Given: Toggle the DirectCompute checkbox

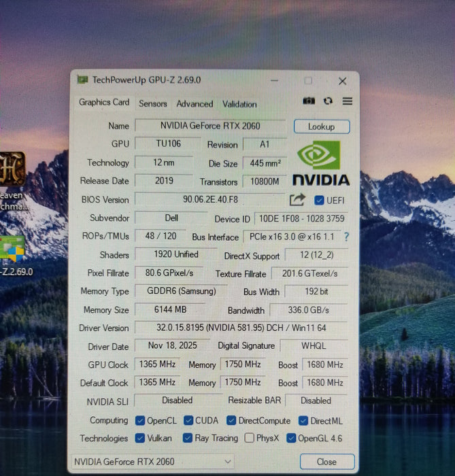Looking at the screenshot, I should click(231, 420).
